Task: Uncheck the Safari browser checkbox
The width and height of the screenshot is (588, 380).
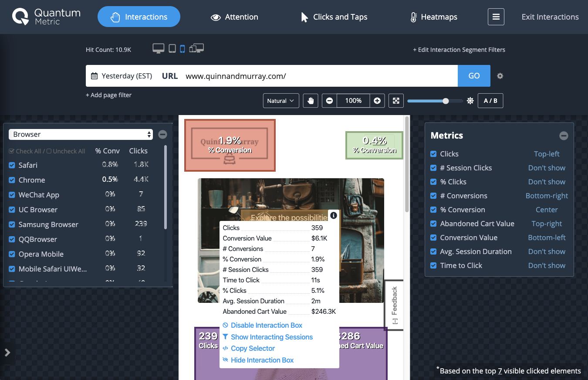Action: pyautogui.click(x=12, y=165)
